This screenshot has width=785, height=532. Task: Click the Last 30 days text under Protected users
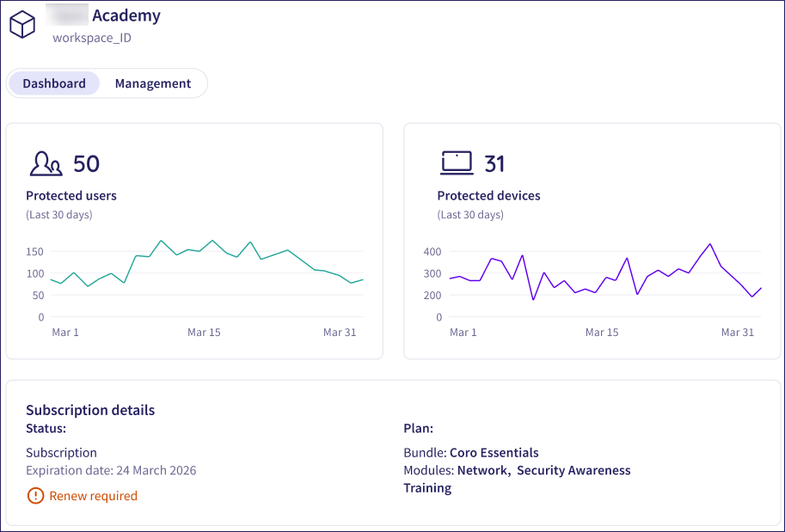(59, 215)
